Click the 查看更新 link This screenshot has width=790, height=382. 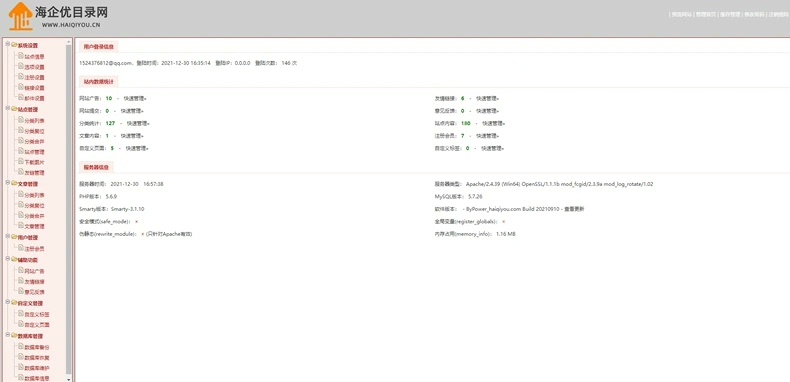tap(574, 209)
